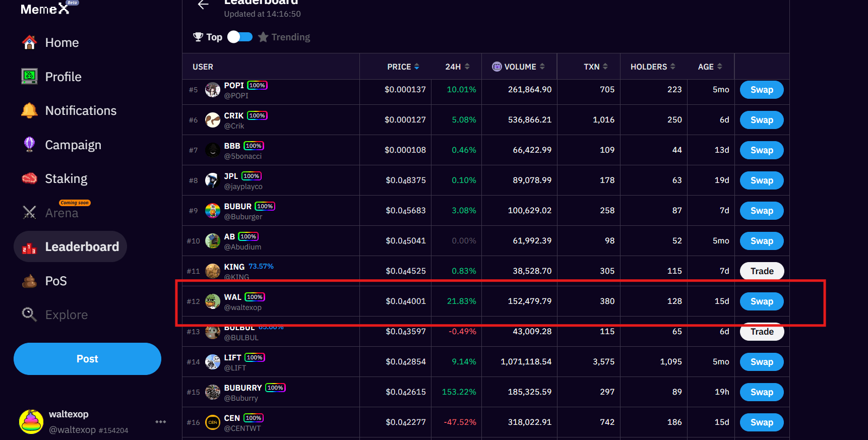The height and width of the screenshot is (440, 868).
Task: Click the PoS poop icon
Action: click(x=29, y=281)
